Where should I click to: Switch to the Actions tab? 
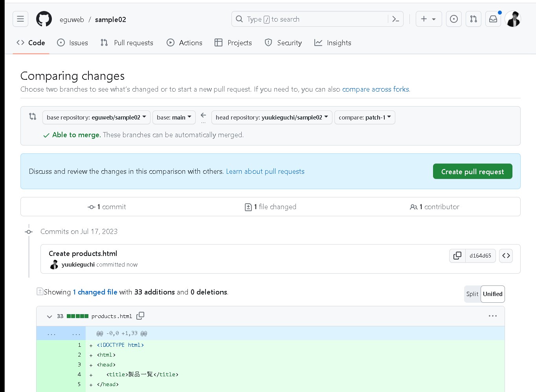click(x=184, y=43)
